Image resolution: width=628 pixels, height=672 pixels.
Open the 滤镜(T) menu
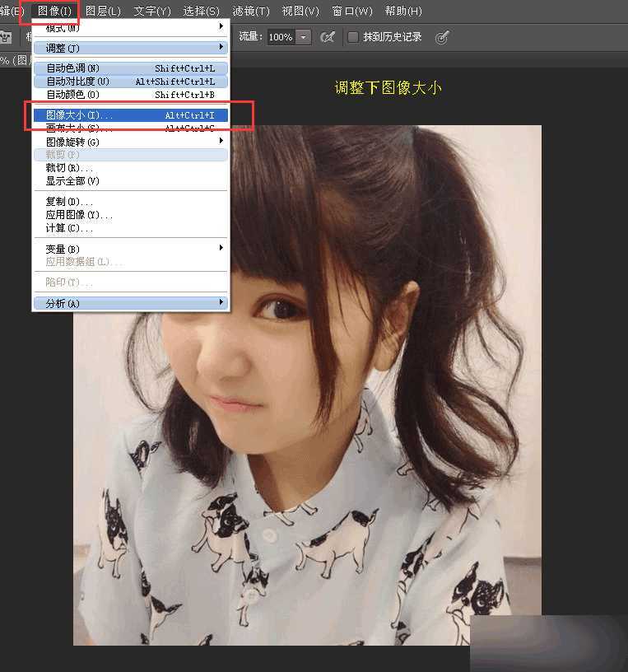251,11
